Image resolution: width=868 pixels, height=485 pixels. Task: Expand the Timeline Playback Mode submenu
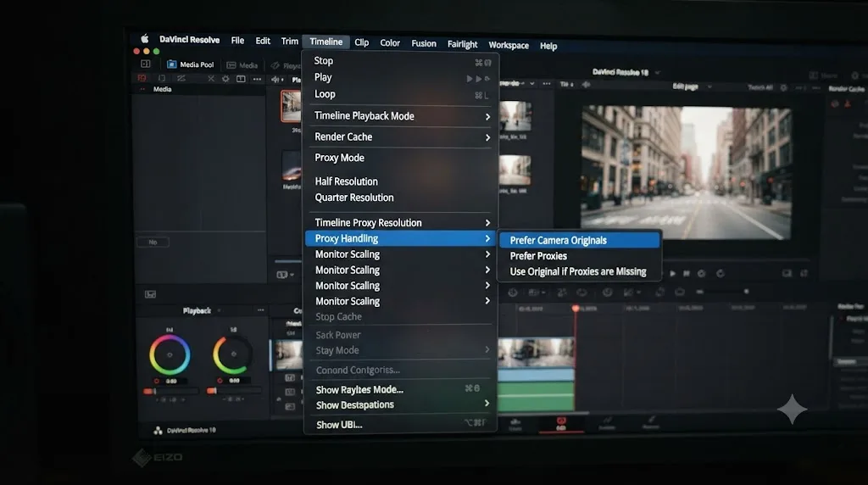tap(401, 115)
